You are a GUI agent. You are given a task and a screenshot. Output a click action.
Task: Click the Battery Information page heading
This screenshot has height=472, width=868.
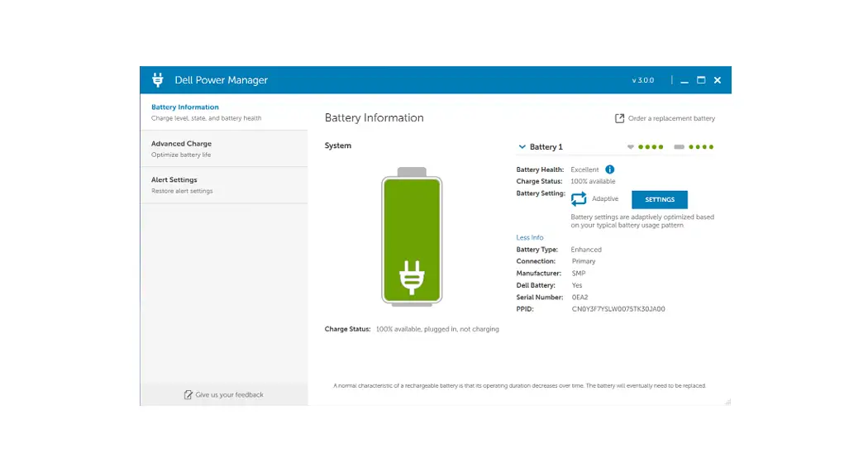click(x=374, y=118)
